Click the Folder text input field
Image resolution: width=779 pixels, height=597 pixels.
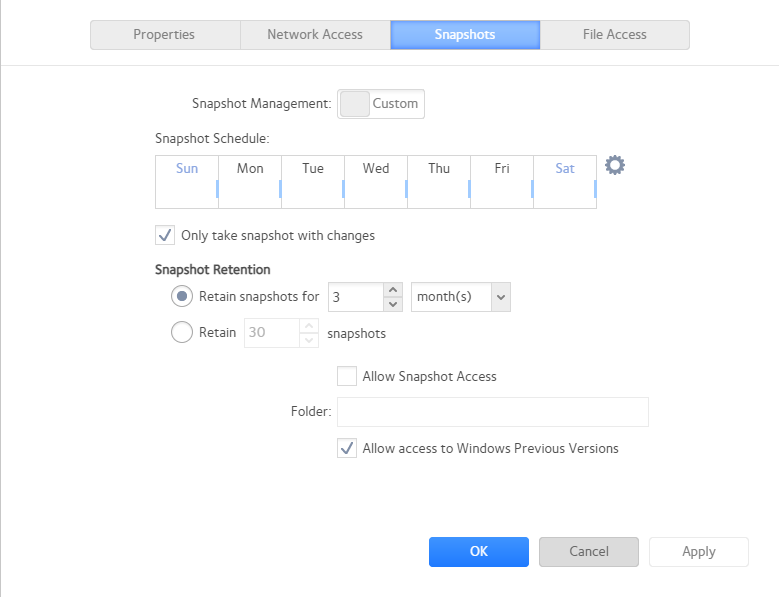pyautogui.click(x=492, y=412)
